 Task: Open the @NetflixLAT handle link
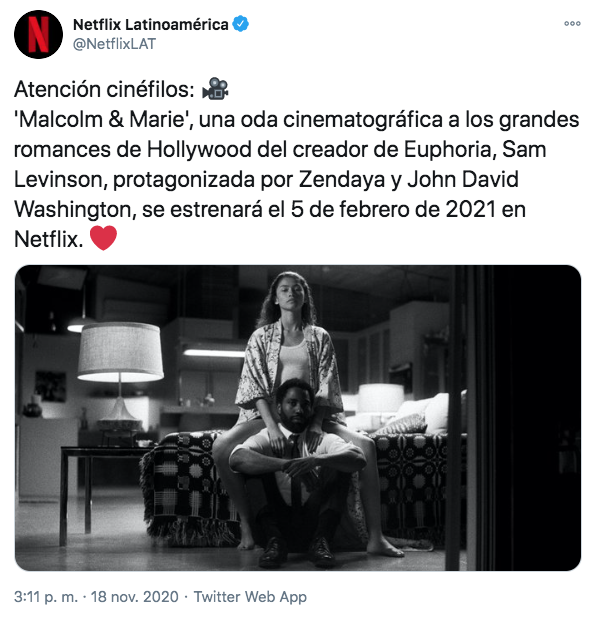[114, 44]
